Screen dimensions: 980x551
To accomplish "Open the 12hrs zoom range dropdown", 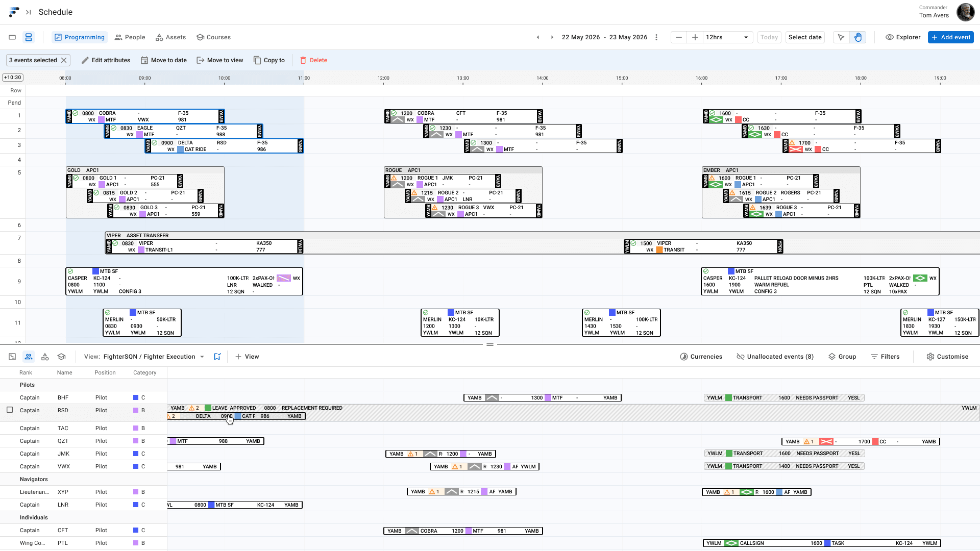I will (x=727, y=37).
